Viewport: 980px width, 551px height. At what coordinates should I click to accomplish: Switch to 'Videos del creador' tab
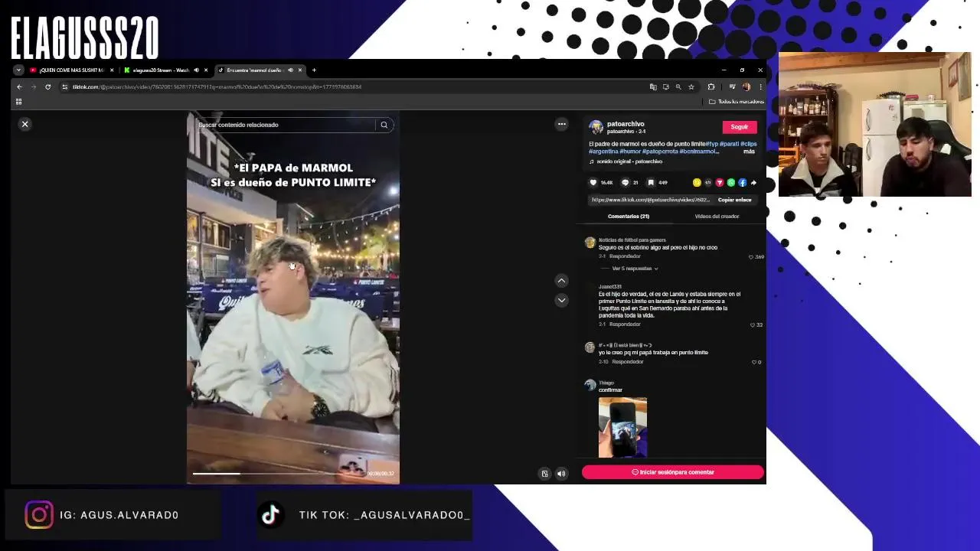tap(717, 217)
